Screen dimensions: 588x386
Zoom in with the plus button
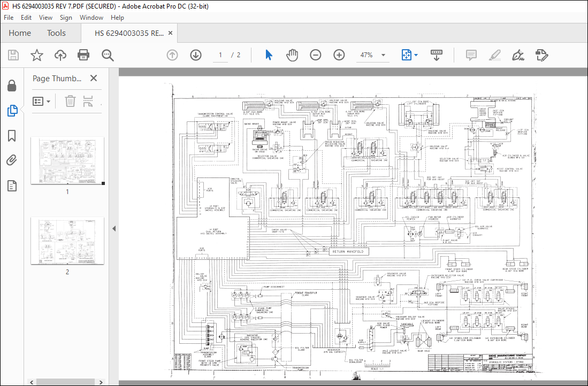(339, 55)
